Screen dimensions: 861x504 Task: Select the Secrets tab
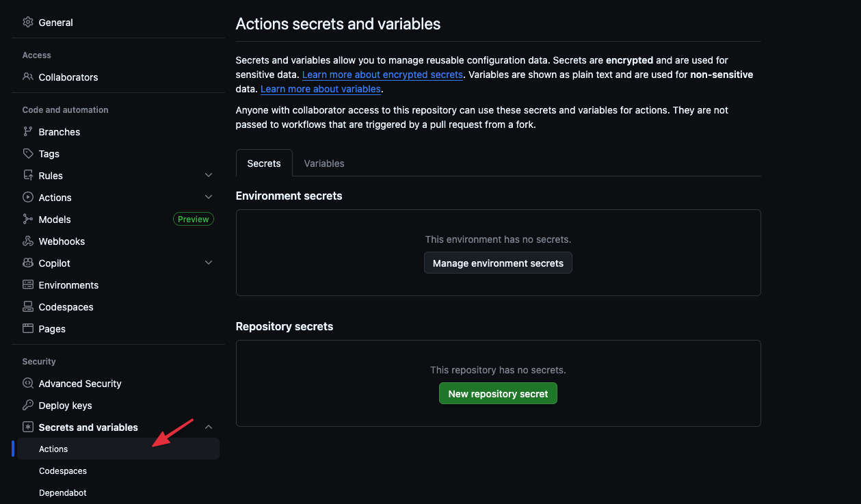click(x=264, y=163)
